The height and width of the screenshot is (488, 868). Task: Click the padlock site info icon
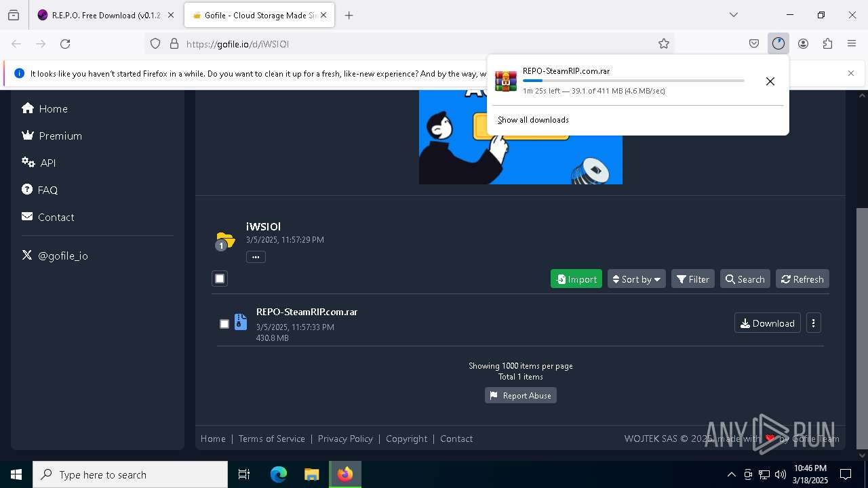click(174, 43)
